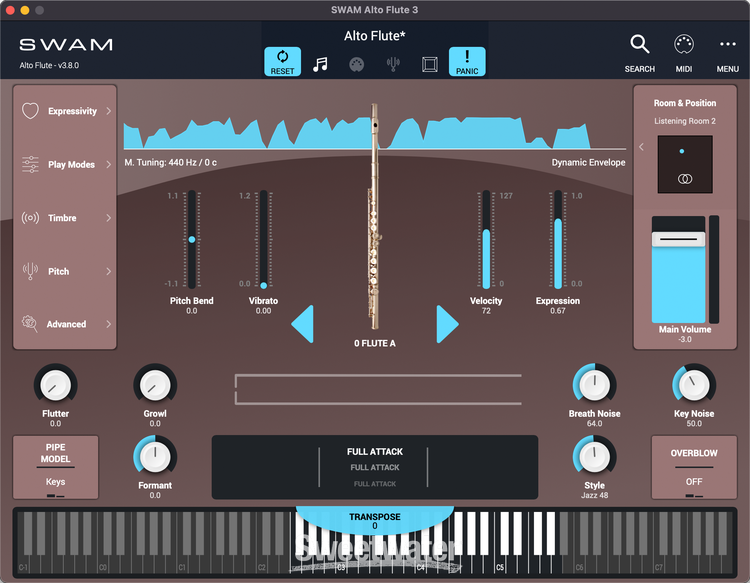Open the music notes preset icon
Viewport: 750px width, 583px height.
click(320, 64)
